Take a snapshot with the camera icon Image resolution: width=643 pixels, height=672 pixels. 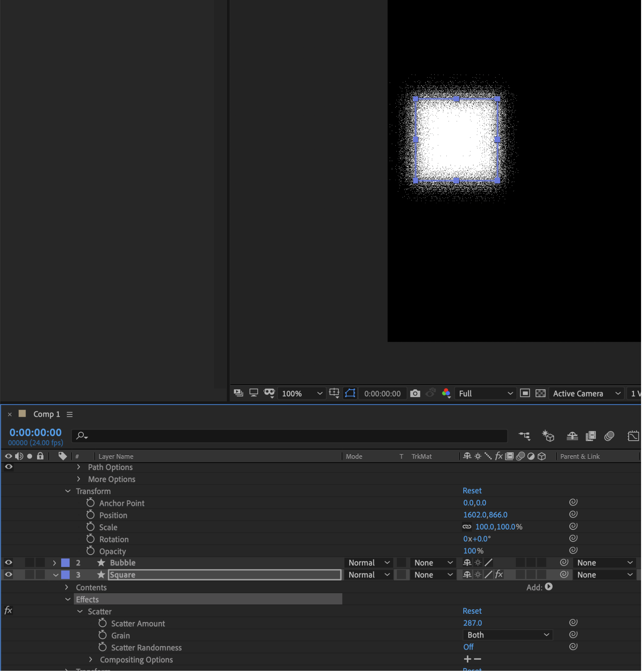click(416, 394)
